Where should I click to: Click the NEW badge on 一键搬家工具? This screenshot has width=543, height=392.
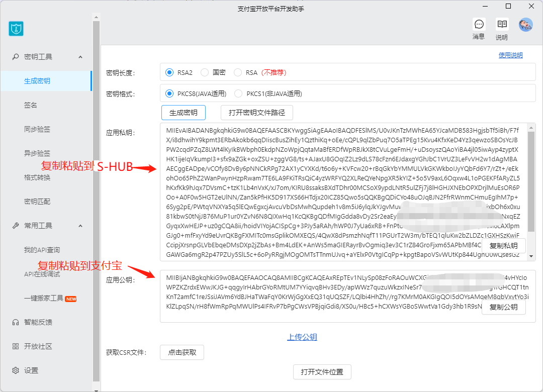[x=71, y=299]
